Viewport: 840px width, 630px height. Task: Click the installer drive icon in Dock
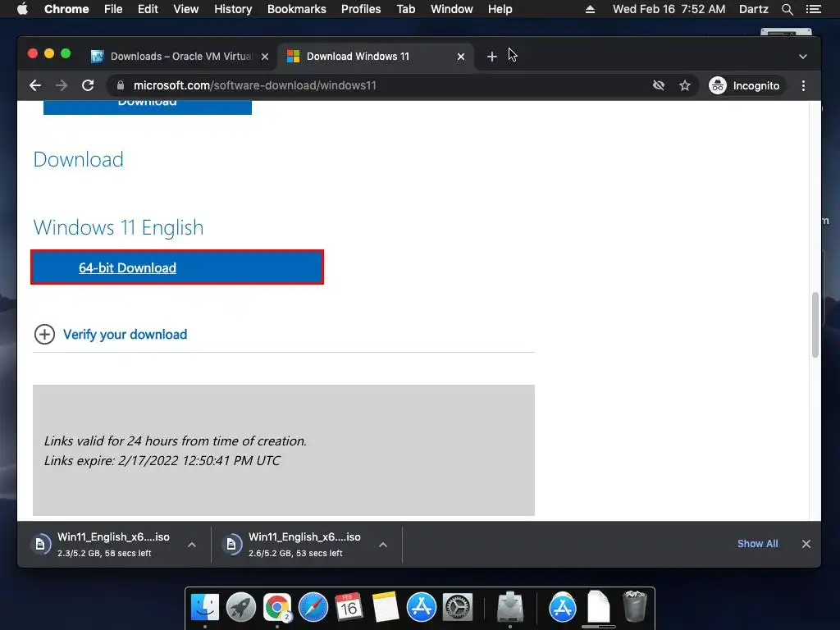pos(510,607)
